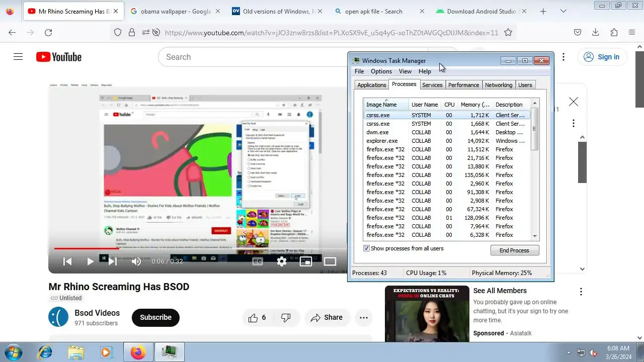Toggle closed captions in the player

[258, 261]
